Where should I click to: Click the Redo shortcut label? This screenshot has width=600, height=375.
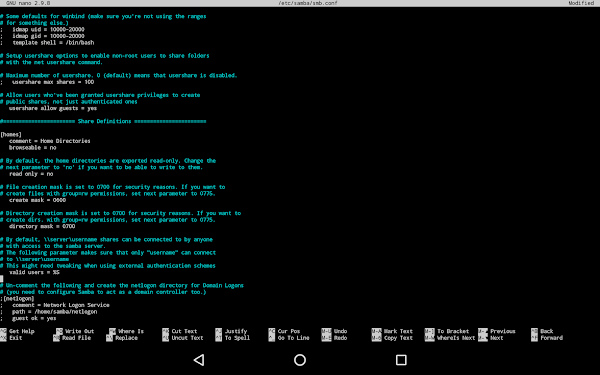[x=340, y=338]
